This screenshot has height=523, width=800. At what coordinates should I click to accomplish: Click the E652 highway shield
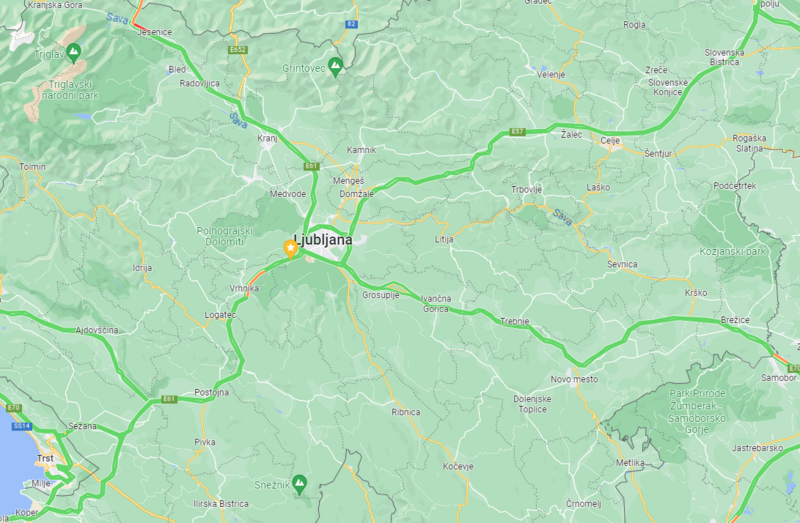click(x=238, y=49)
